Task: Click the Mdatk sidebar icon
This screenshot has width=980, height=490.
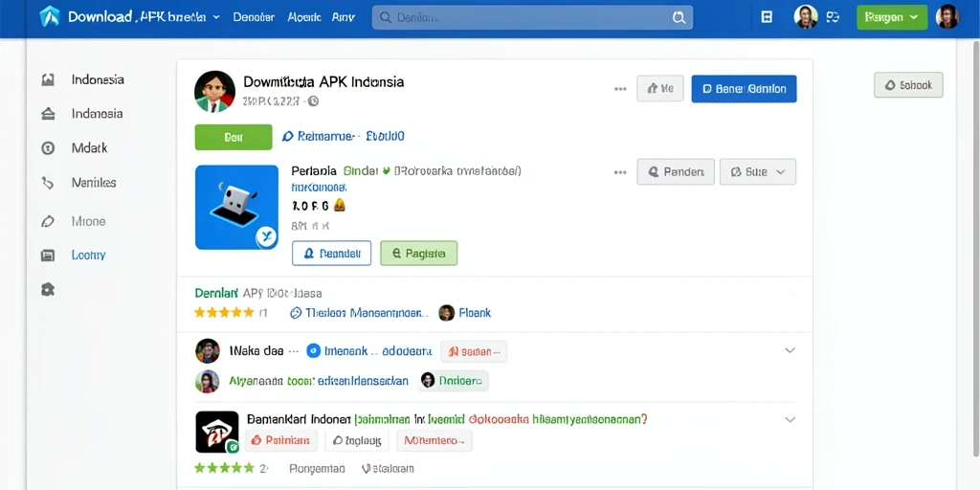Action: point(48,148)
